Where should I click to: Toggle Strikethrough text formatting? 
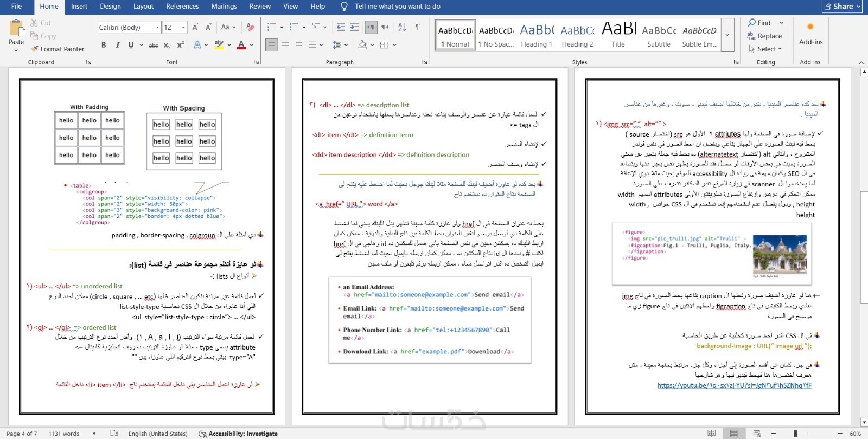click(154, 45)
